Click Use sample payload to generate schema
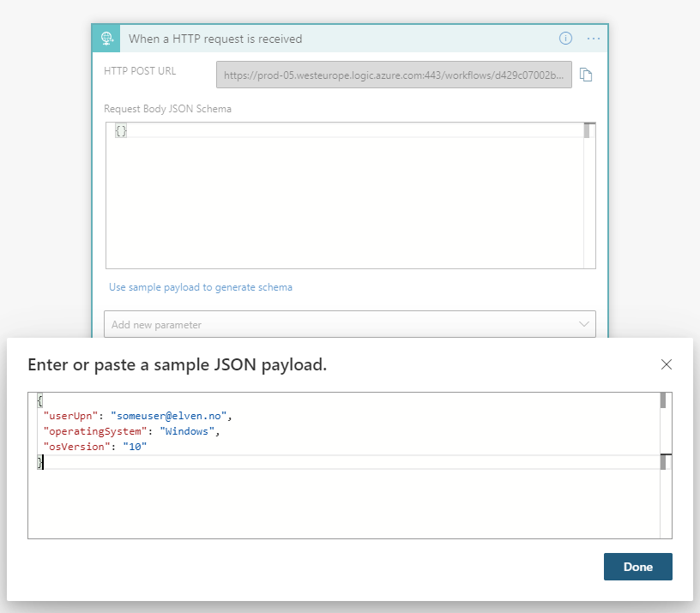This screenshot has height=613, width=700. click(201, 287)
